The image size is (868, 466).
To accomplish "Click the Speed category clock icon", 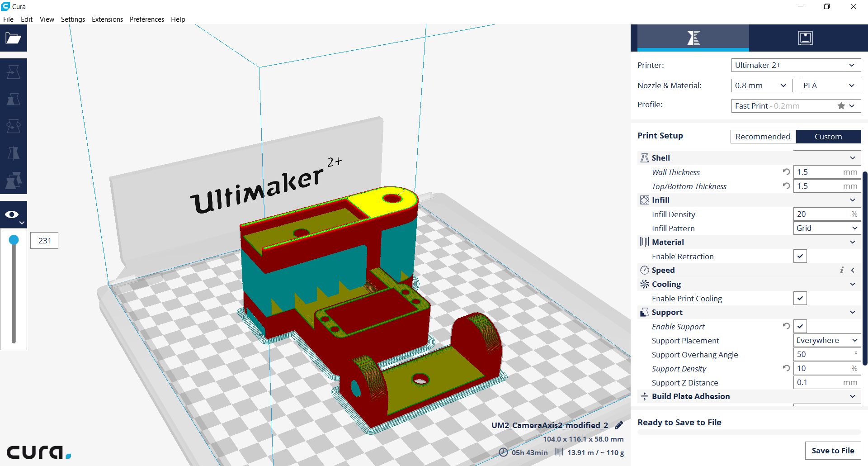I will [645, 270].
